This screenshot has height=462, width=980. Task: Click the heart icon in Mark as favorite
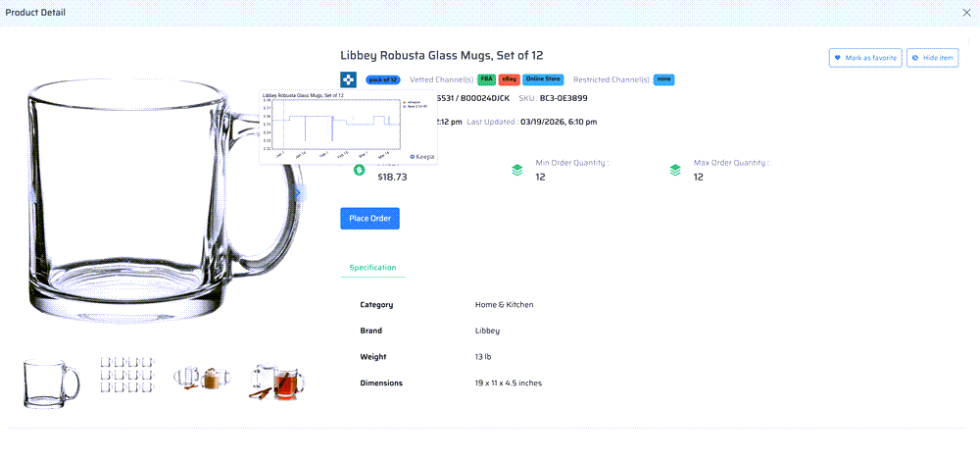(838, 58)
